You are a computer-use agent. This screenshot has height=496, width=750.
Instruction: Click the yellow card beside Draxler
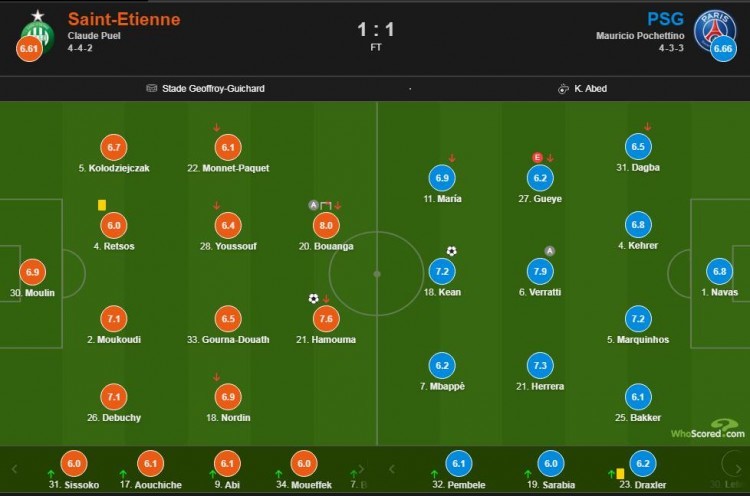click(620, 474)
